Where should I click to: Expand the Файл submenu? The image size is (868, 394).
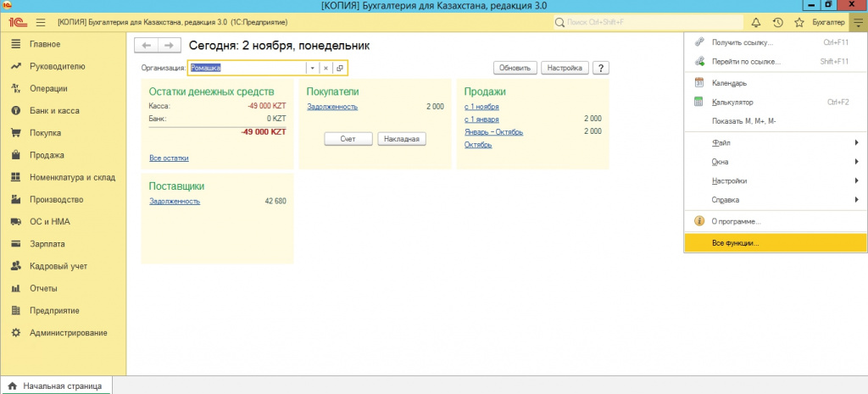point(776,142)
